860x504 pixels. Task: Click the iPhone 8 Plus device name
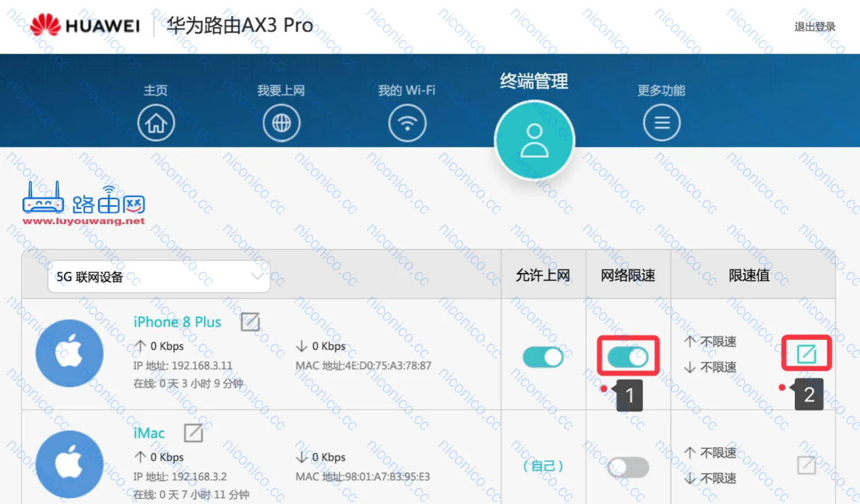tap(177, 322)
